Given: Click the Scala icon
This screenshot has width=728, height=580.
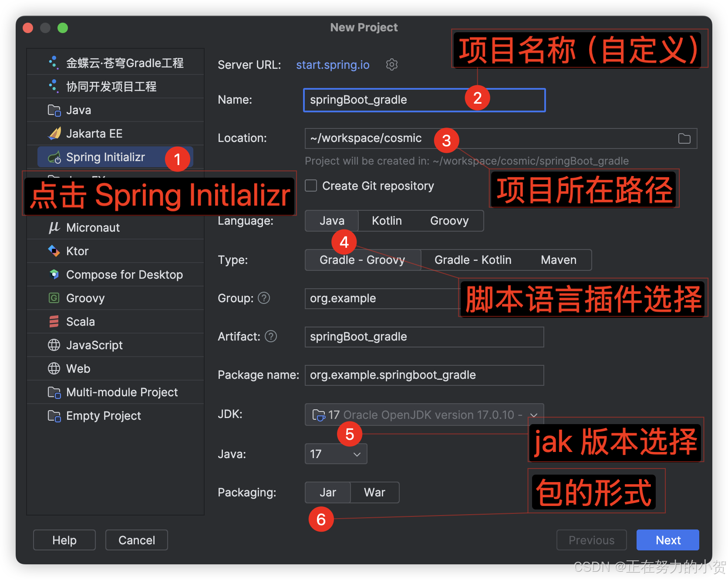Looking at the screenshot, I should point(54,321).
